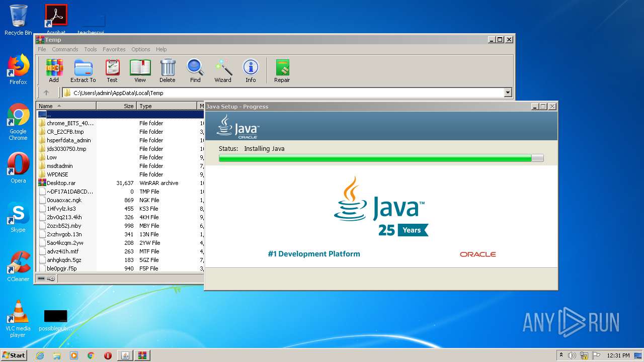Open Opera from the taskbar
Screen dimensions: 644x362
[108, 355]
